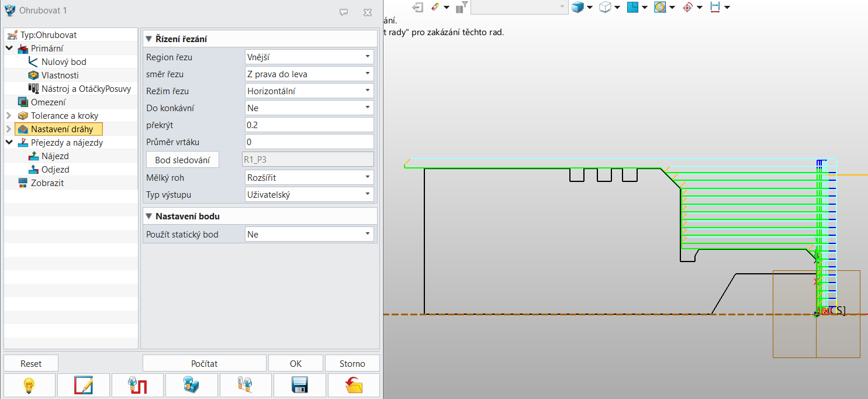The width and height of the screenshot is (868, 399).
Task: Collapse the Primární tree node
Action: tap(9, 49)
